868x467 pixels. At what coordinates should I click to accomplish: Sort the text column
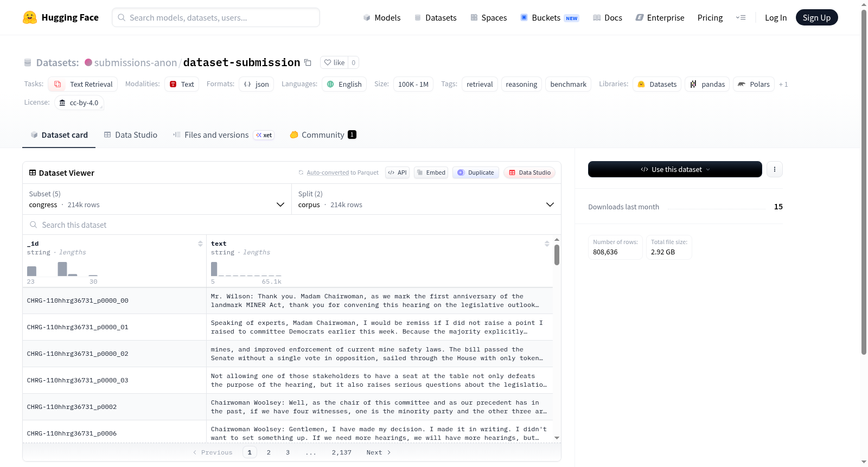[547, 244]
